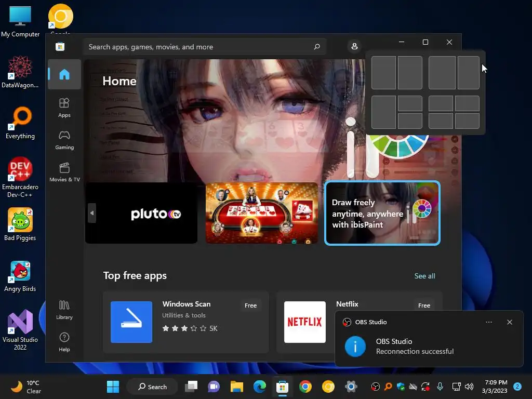Open the Windows Scan app icon
The image size is (532, 399).
131,322
